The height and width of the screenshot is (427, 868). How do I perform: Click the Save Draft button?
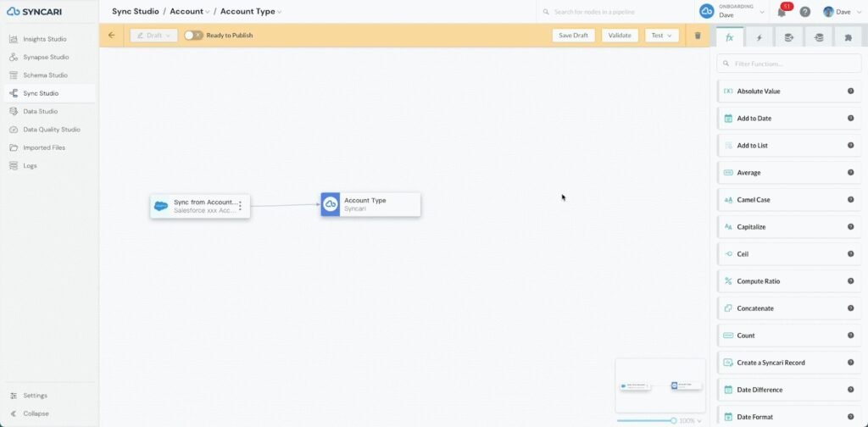[x=573, y=36]
